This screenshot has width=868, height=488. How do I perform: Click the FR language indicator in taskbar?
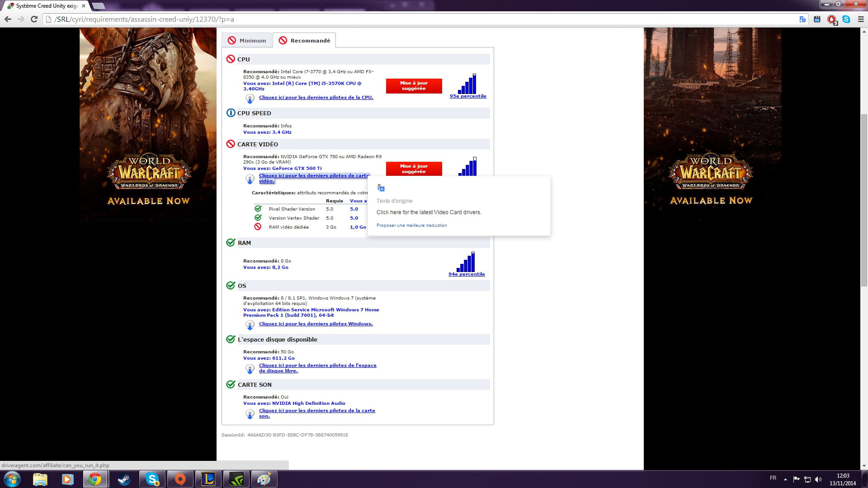[773, 478]
